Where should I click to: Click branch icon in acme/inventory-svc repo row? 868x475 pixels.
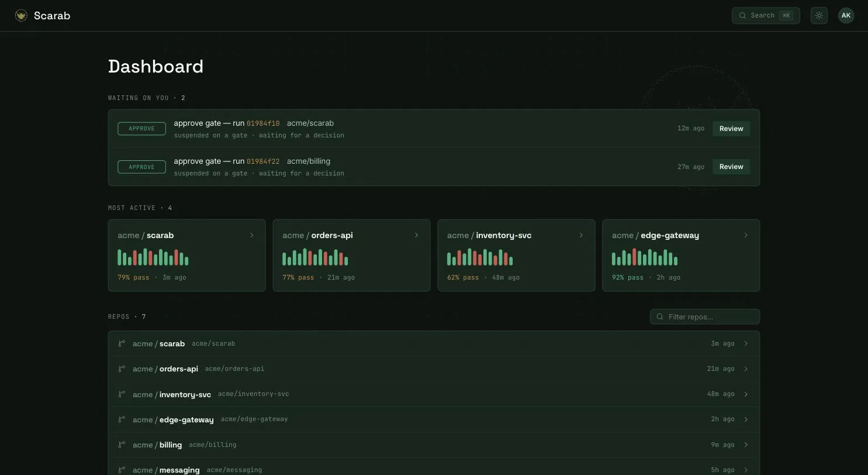pyautogui.click(x=122, y=394)
